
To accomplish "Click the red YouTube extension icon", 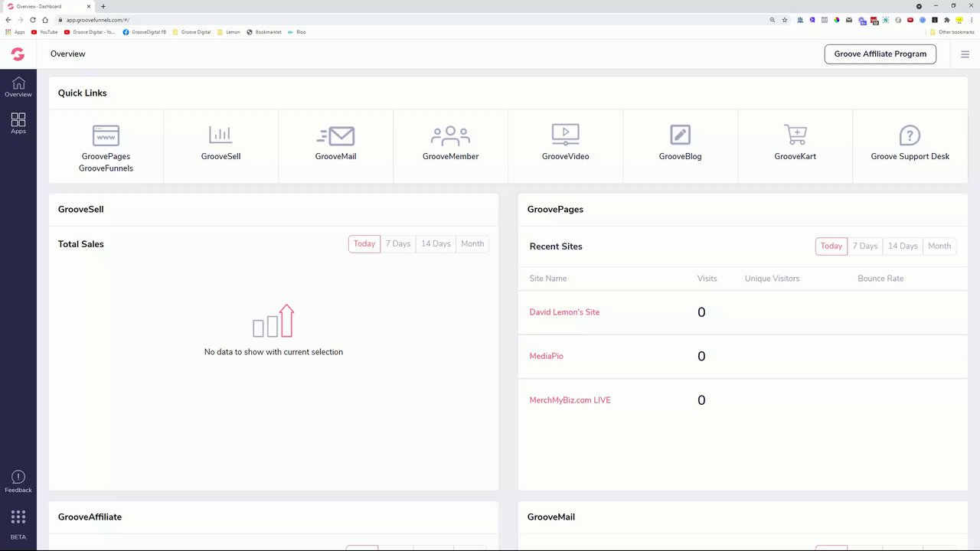I will click(x=910, y=20).
